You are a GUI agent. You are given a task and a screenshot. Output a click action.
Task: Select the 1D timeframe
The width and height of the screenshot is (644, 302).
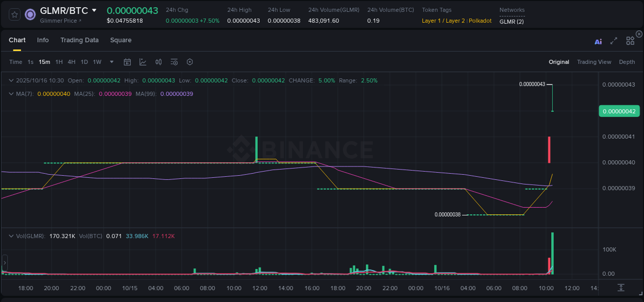tap(84, 62)
